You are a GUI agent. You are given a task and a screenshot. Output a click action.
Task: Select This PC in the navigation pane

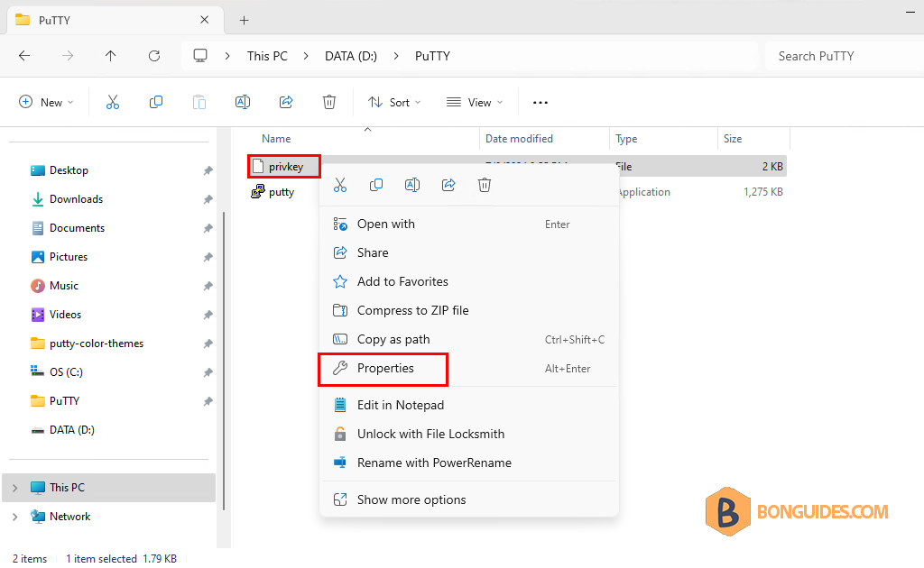point(109,488)
